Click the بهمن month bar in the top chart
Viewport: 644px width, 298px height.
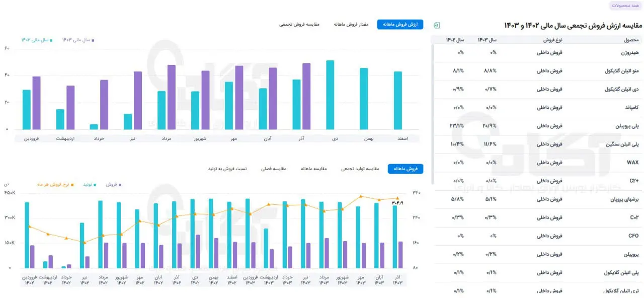[364, 99]
